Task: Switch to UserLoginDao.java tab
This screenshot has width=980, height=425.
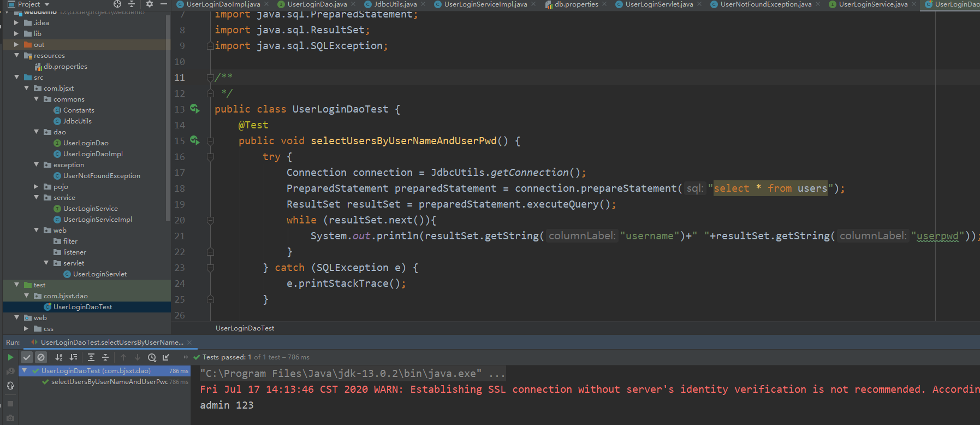Action: coord(317,4)
